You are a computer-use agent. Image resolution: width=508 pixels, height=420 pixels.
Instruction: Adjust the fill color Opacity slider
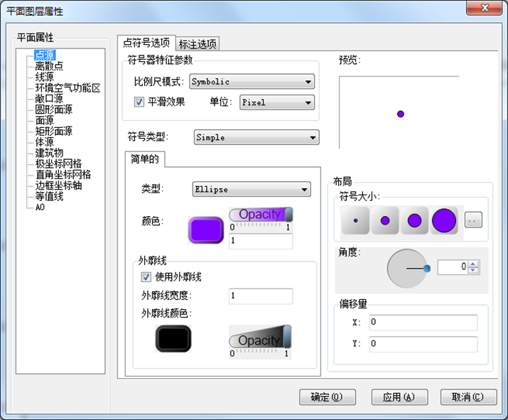(261, 215)
